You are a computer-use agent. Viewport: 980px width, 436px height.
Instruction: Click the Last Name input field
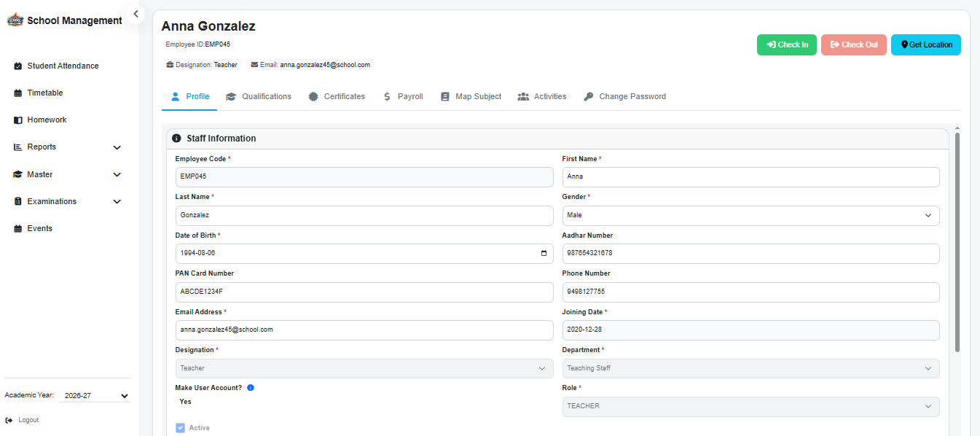364,215
